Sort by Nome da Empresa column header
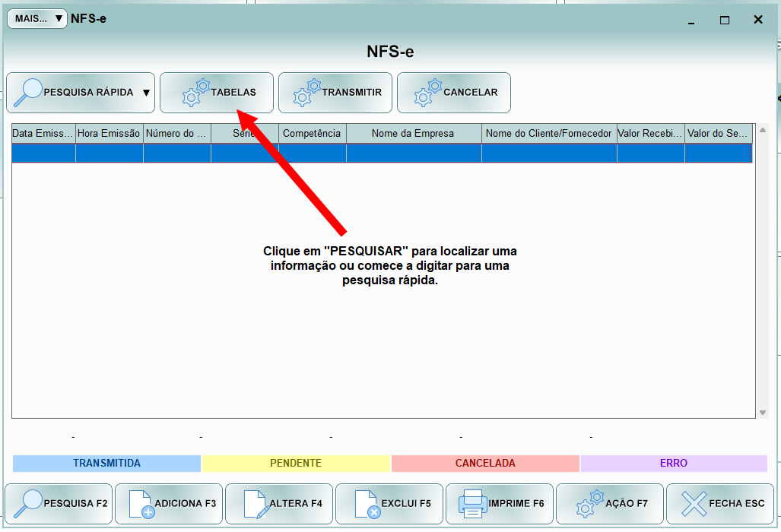Viewport: 781px width, 532px height. click(413, 134)
